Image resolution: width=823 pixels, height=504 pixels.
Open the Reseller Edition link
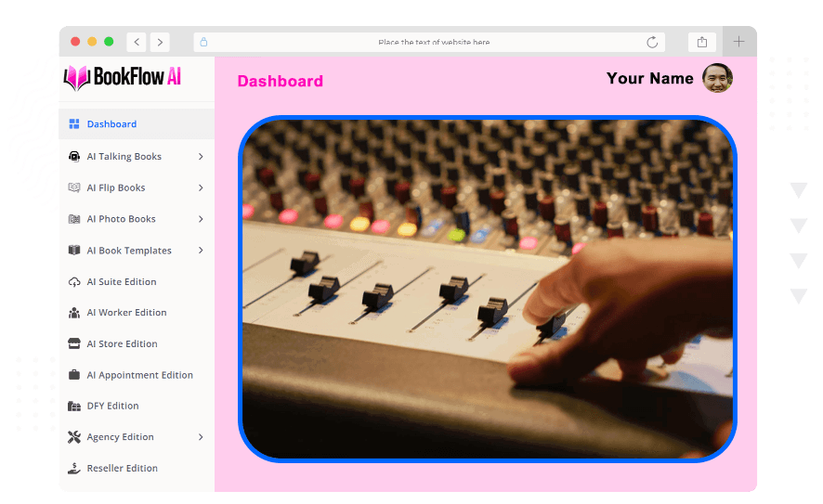122,469
